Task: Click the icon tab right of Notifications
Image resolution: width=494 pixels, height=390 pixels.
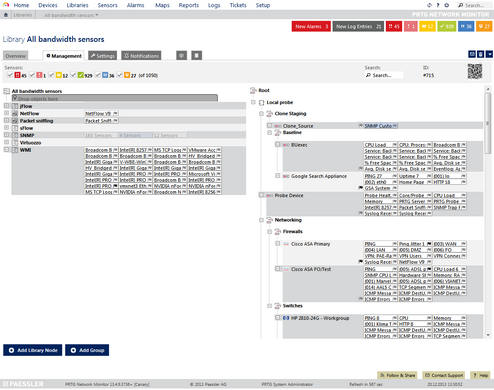Action: pos(181,55)
